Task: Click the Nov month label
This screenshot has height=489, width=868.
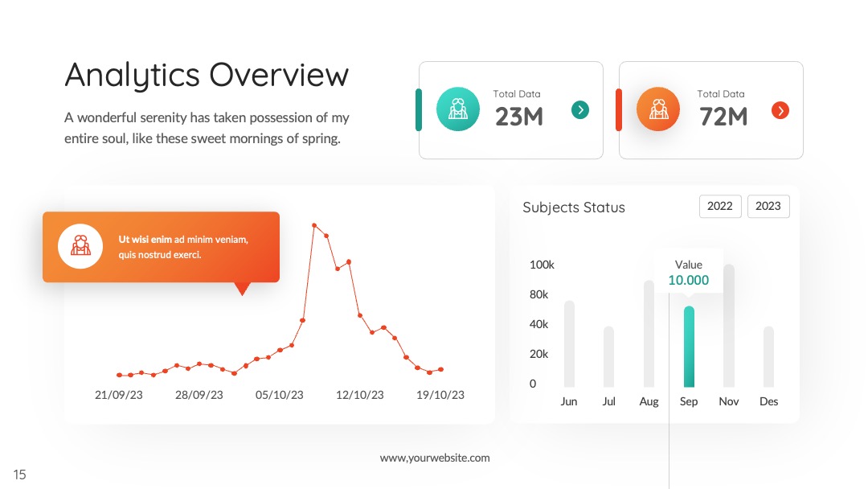Action: [x=728, y=401]
